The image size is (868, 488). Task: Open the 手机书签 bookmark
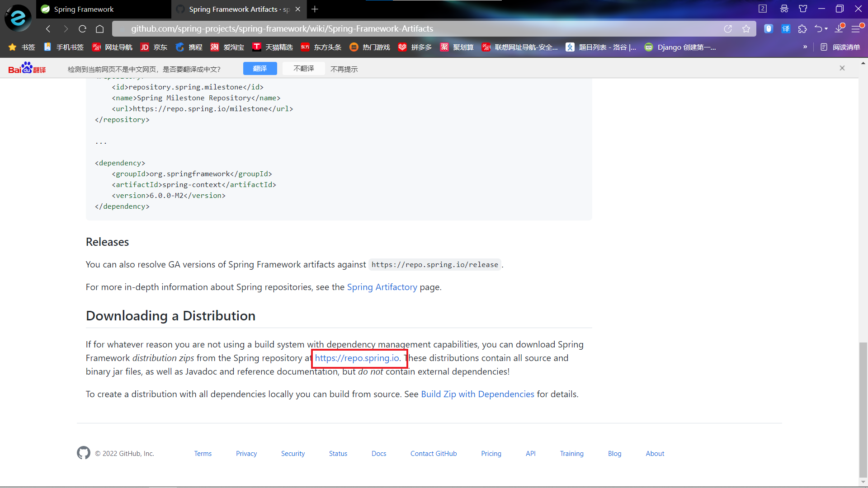coord(64,47)
